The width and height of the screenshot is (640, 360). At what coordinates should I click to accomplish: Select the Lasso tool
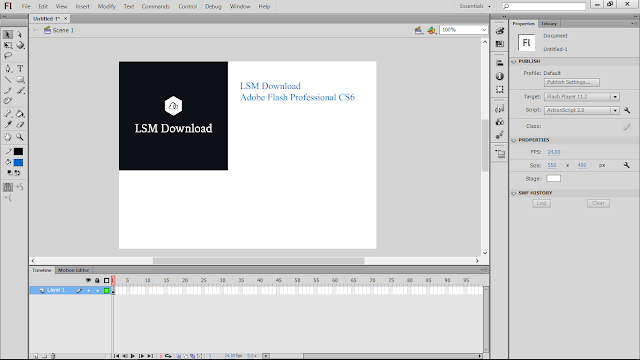click(x=8, y=56)
